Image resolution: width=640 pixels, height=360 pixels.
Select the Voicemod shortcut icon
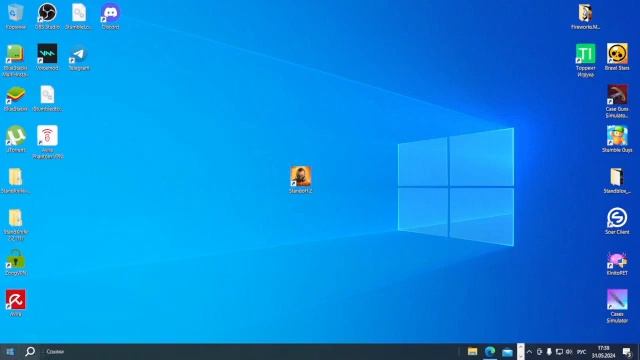(x=47, y=54)
